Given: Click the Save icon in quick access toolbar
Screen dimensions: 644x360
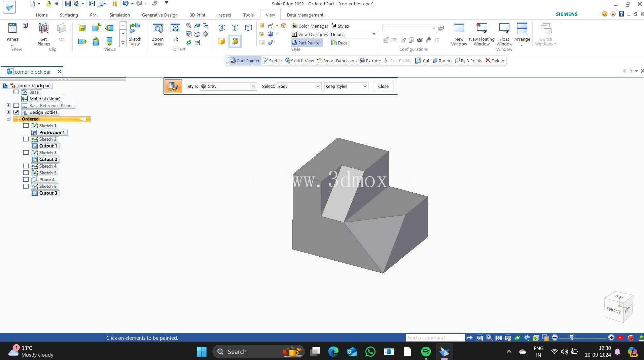Looking at the screenshot, I should point(68,4).
